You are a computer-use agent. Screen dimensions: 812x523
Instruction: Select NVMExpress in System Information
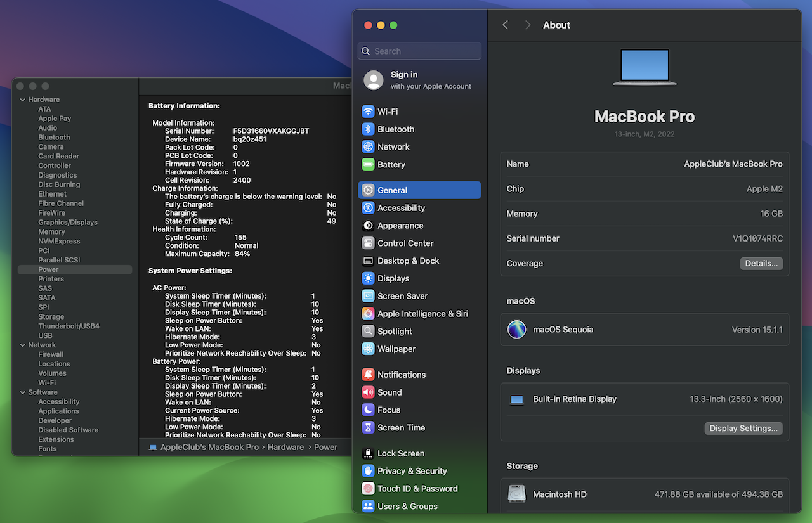(x=59, y=242)
